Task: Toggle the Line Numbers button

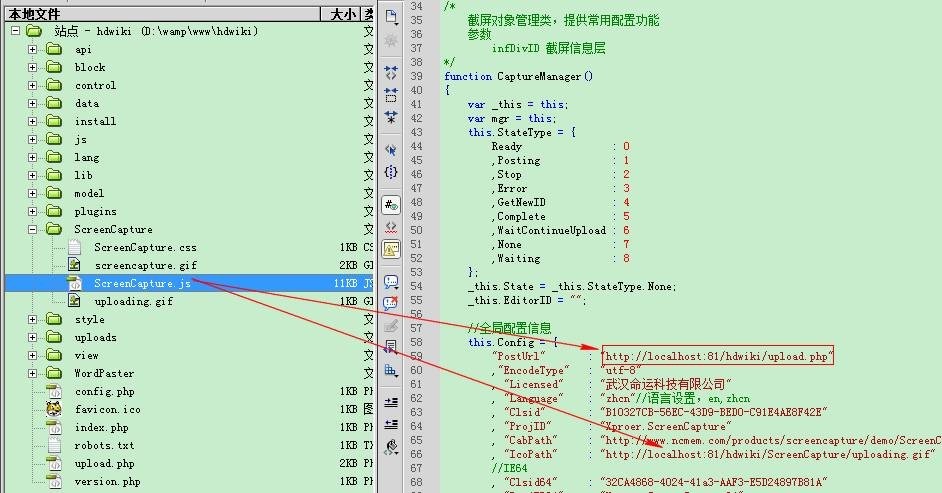Action: pyautogui.click(x=391, y=205)
